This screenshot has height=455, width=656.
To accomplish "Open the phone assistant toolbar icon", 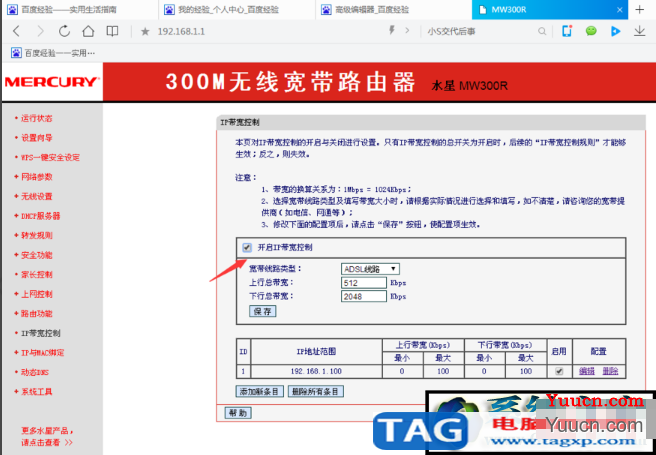I will click(x=567, y=31).
